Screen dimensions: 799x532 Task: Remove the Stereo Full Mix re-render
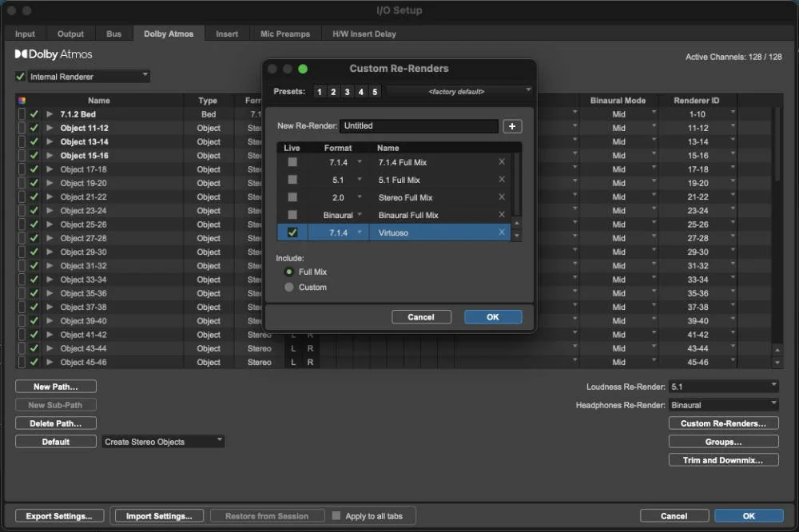(502, 197)
